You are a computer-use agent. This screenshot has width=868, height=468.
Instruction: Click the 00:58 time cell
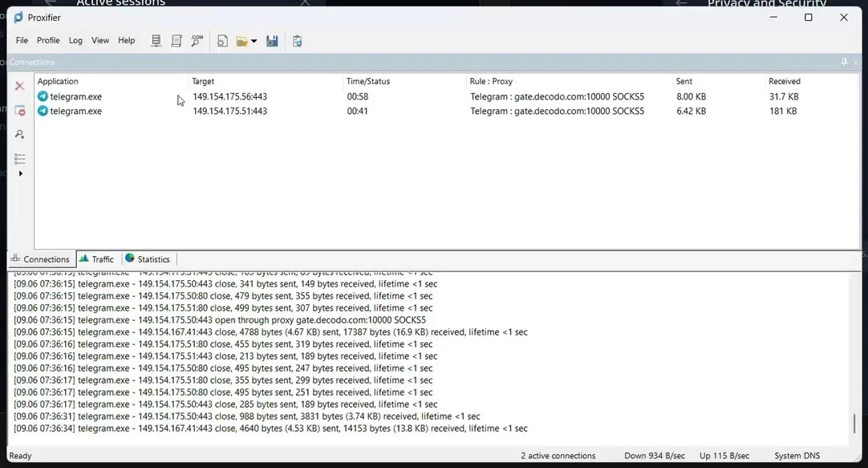click(x=358, y=96)
